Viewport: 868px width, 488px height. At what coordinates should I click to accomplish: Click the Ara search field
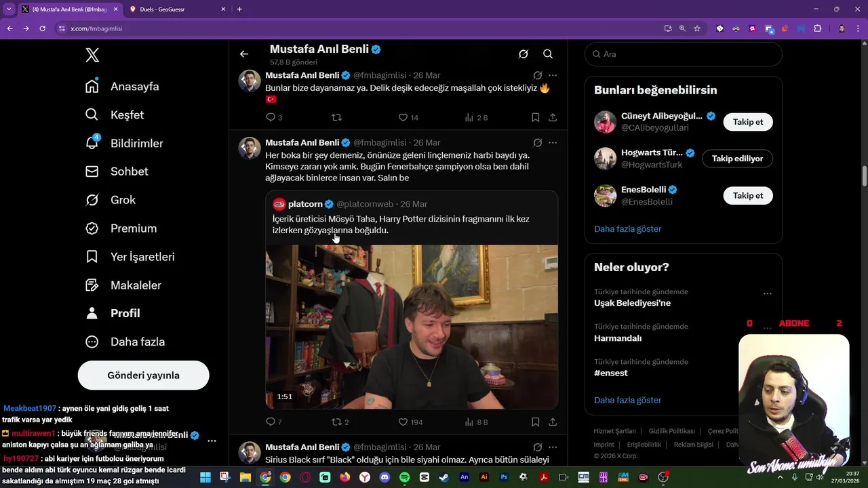click(684, 54)
